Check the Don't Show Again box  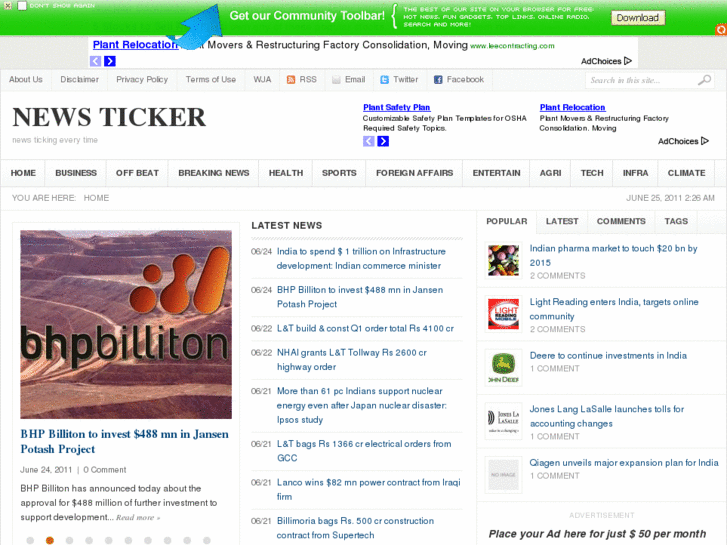pos(22,6)
